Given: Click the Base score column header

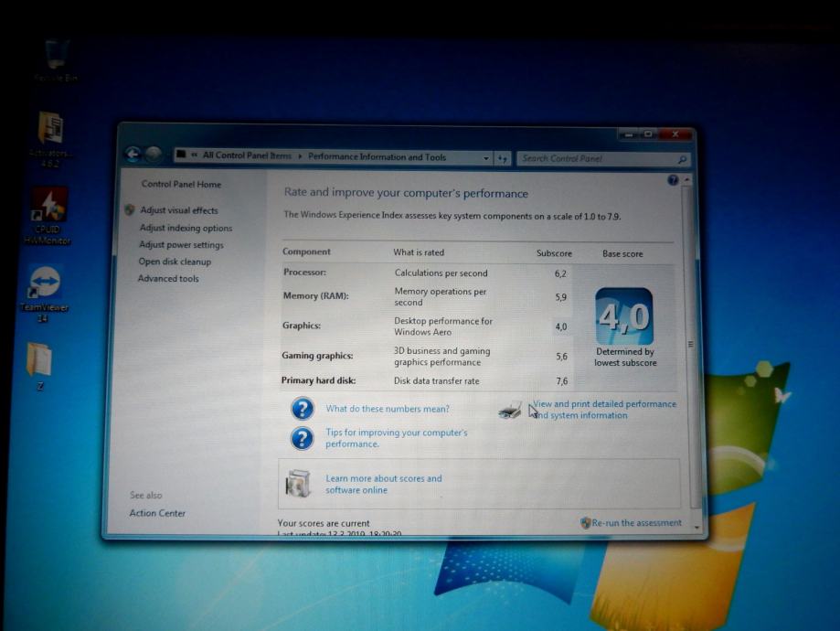Looking at the screenshot, I should [x=622, y=253].
